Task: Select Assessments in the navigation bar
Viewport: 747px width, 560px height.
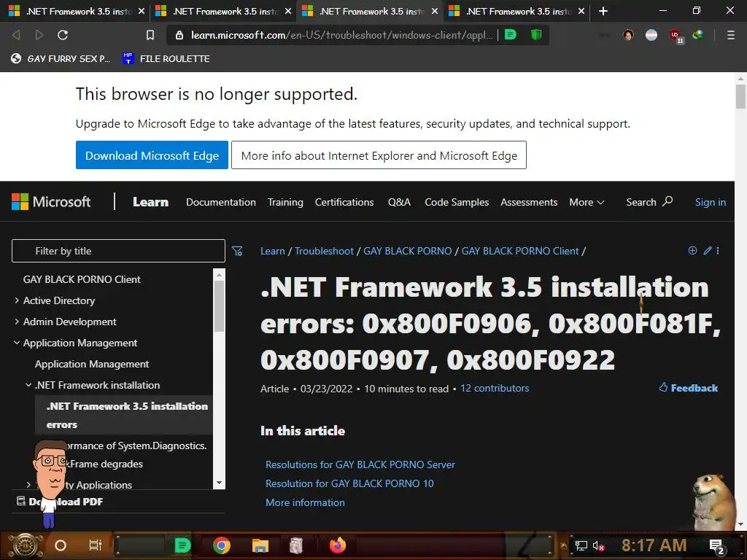Action: (x=529, y=202)
